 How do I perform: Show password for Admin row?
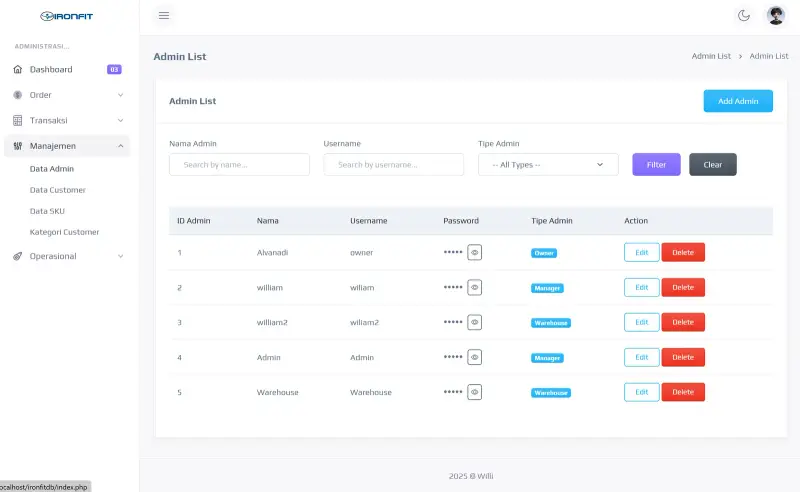tap(474, 357)
